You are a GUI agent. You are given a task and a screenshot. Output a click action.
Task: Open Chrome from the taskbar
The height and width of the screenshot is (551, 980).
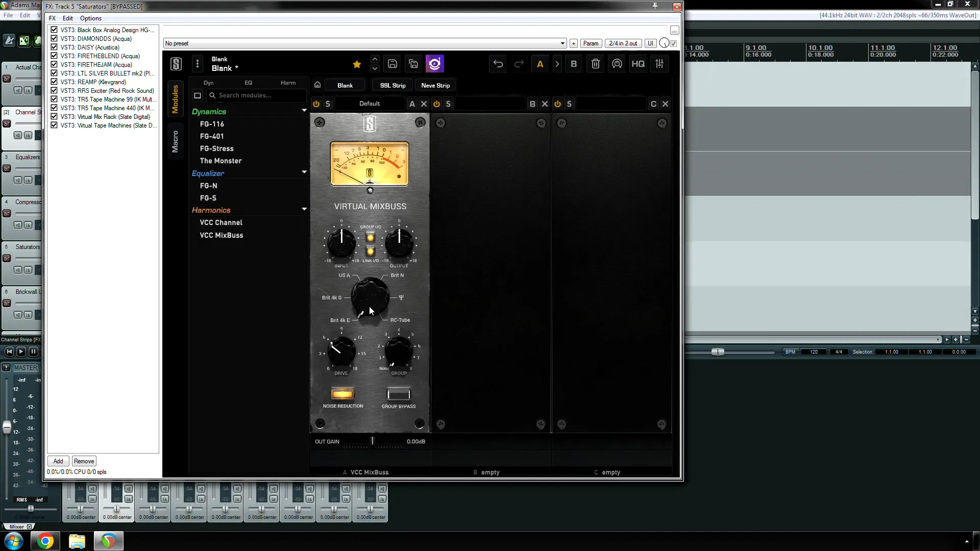(45, 541)
